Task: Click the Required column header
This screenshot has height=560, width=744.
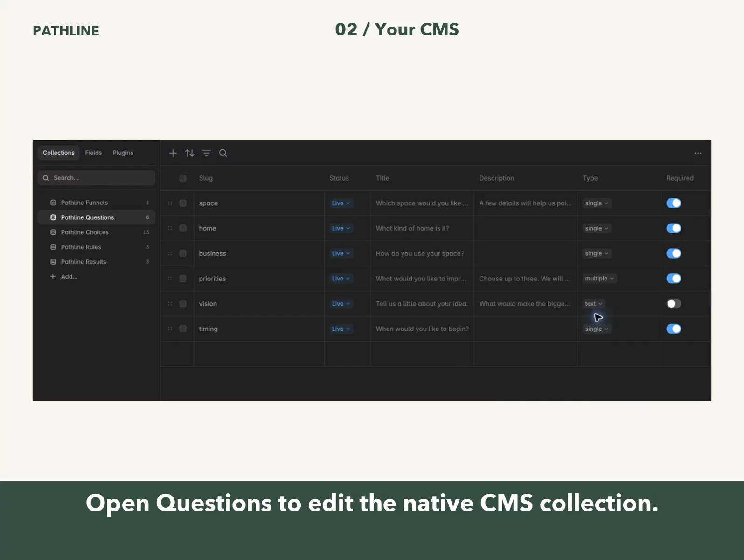Action: (680, 178)
